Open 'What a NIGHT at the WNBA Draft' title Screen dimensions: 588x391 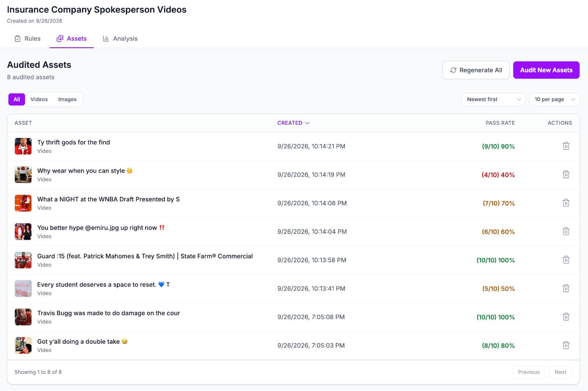tap(108, 199)
